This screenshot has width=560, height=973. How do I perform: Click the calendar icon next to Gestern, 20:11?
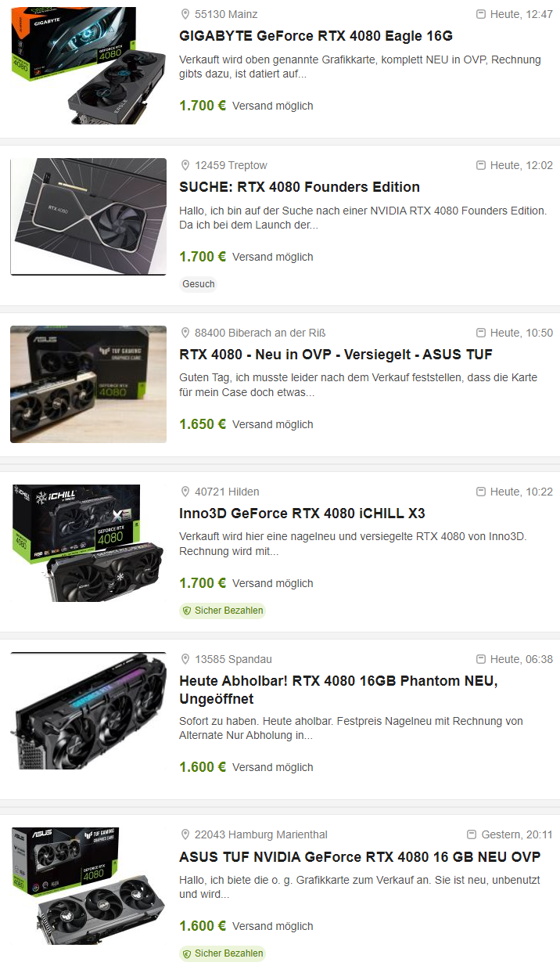[472, 834]
